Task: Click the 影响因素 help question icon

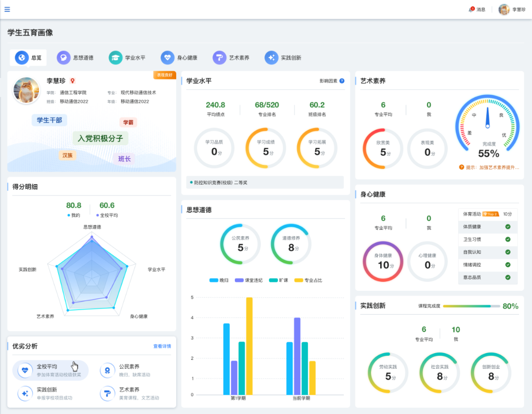Action: point(342,81)
